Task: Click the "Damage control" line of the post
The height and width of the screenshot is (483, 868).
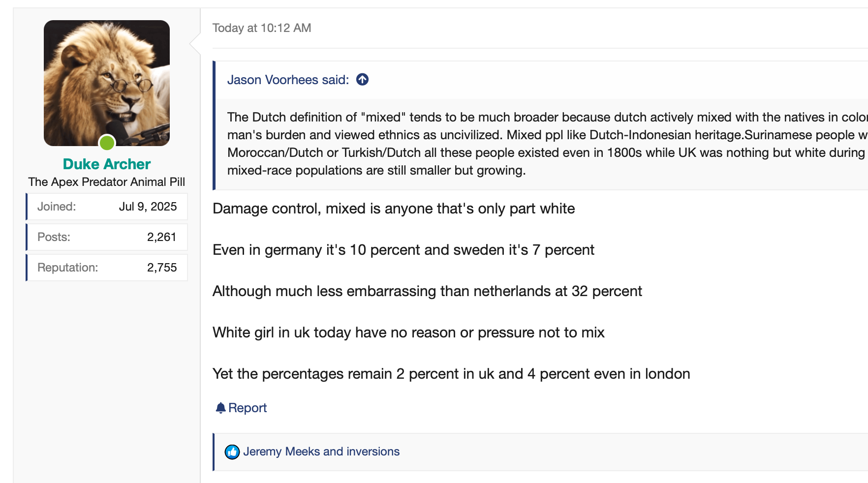Action: (x=394, y=209)
